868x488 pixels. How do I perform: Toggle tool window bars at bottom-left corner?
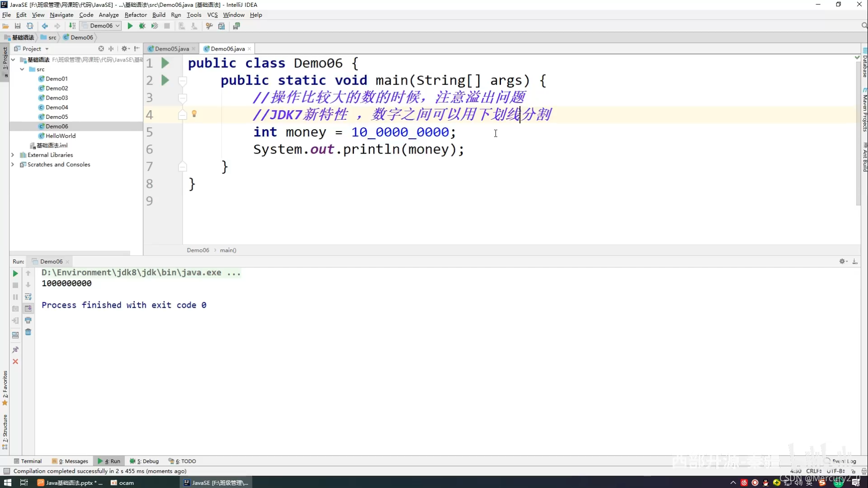pos(6,471)
